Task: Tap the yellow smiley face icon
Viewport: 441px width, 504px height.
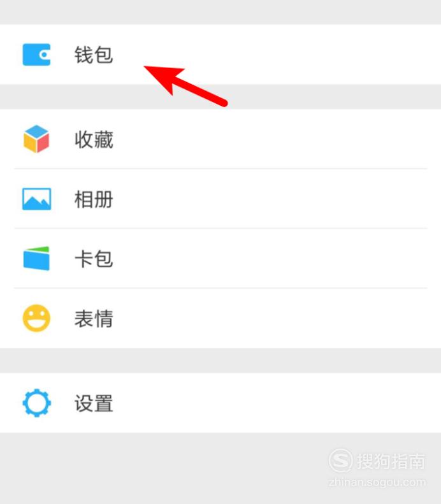Action: (36, 318)
